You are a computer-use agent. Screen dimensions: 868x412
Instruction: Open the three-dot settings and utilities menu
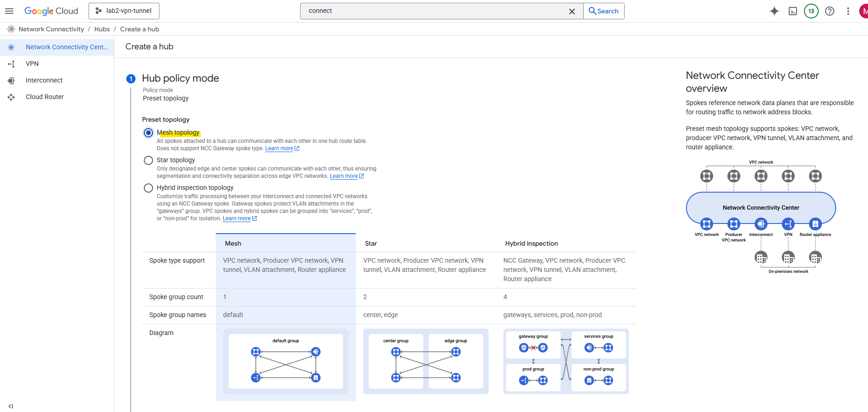point(848,11)
